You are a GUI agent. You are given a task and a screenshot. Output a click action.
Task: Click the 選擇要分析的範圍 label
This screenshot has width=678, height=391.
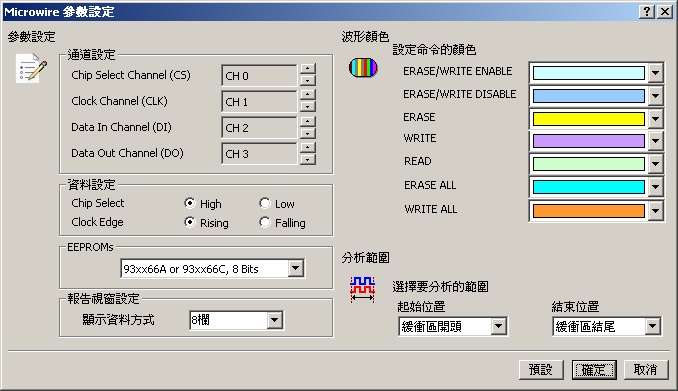[440, 286]
